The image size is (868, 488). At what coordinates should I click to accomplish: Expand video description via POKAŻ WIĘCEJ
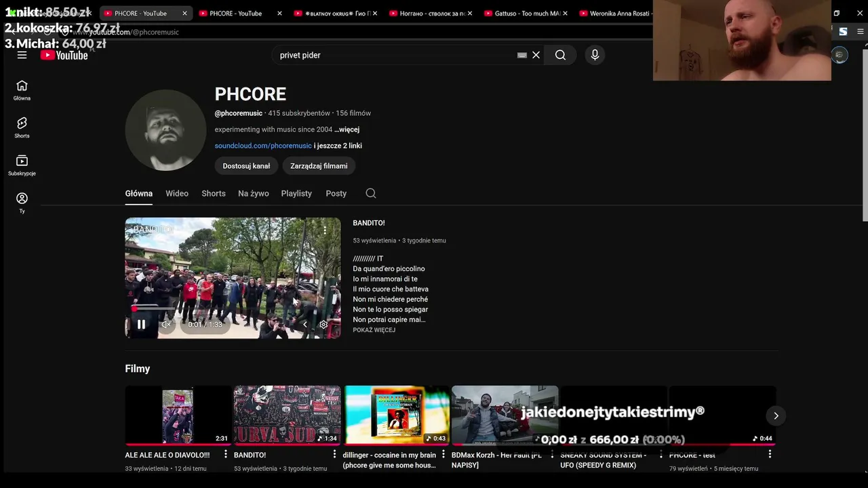point(374,330)
